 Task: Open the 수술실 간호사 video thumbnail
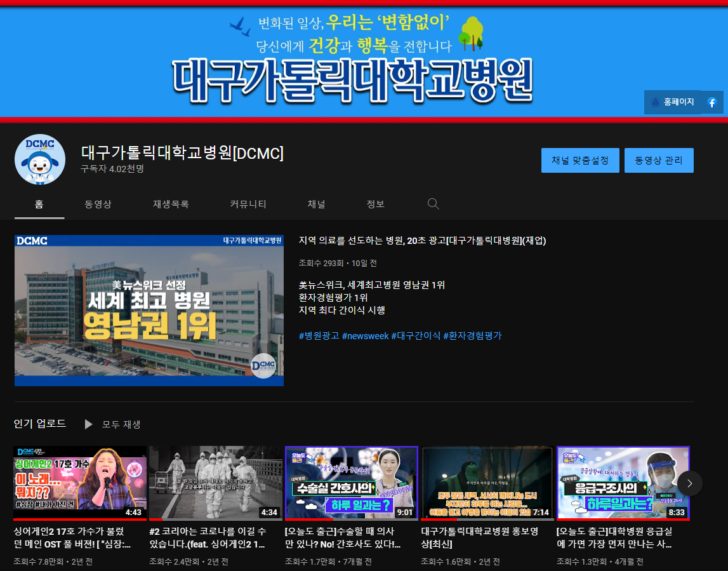[352, 483]
